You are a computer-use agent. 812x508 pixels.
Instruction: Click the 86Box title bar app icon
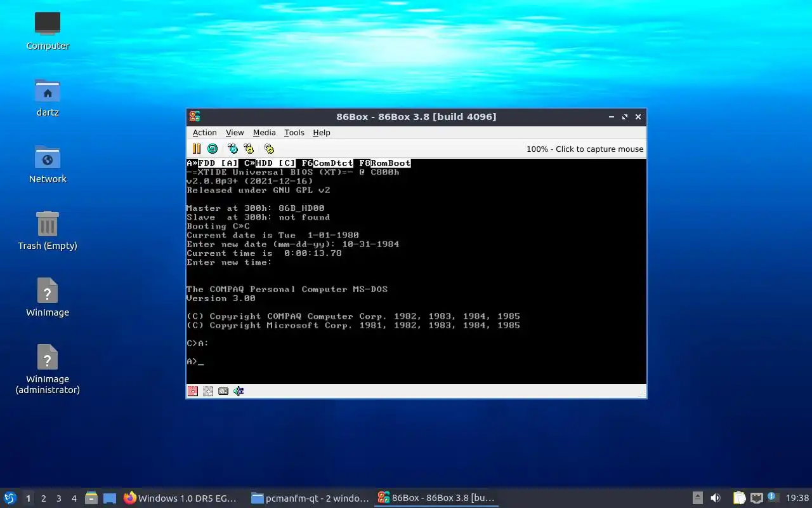coord(195,117)
